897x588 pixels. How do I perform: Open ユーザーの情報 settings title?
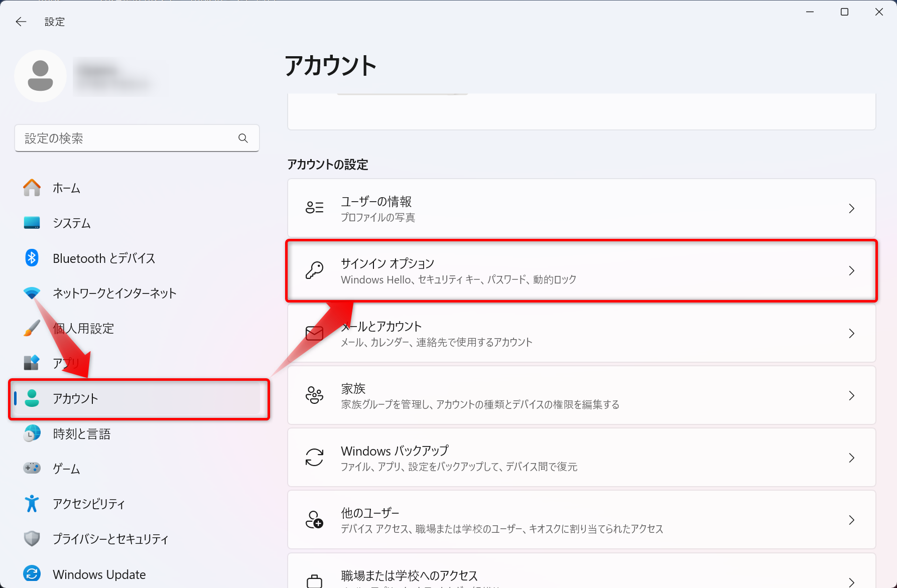pyautogui.click(x=376, y=202)
